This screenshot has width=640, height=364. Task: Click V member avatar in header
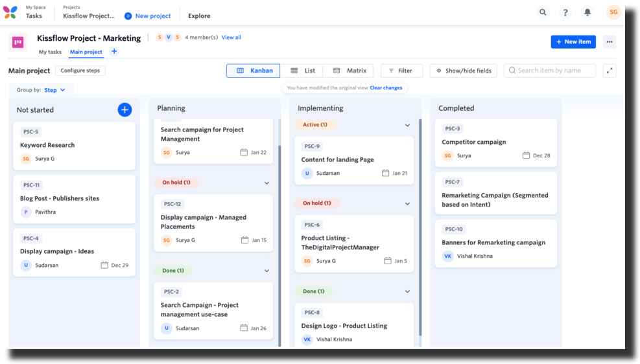(168, 37)
